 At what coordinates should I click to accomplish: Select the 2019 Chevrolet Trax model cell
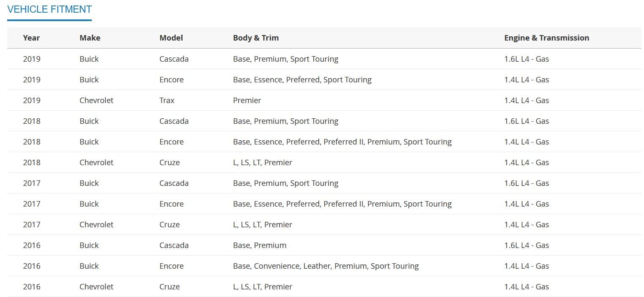point(167,101)
